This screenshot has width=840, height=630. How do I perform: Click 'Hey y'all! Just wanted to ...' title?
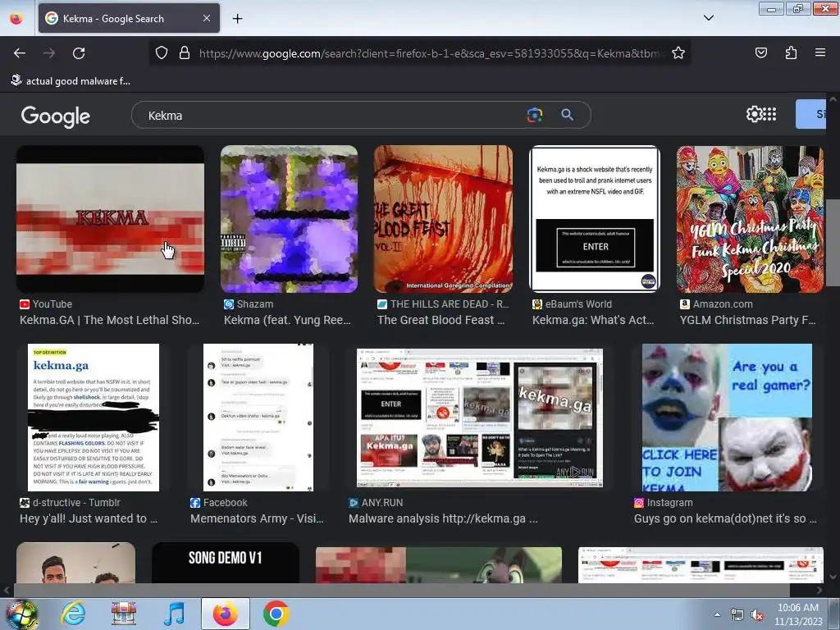click(89, 518)
